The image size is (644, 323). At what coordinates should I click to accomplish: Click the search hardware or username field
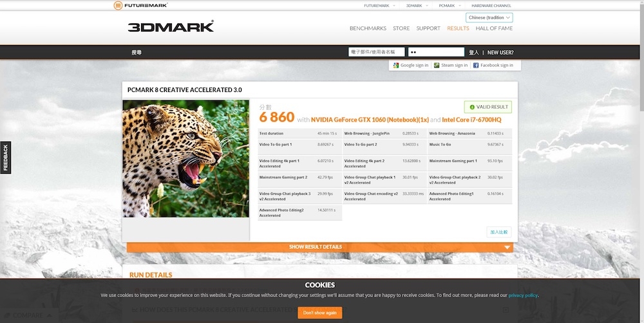(x=377, y=52)
